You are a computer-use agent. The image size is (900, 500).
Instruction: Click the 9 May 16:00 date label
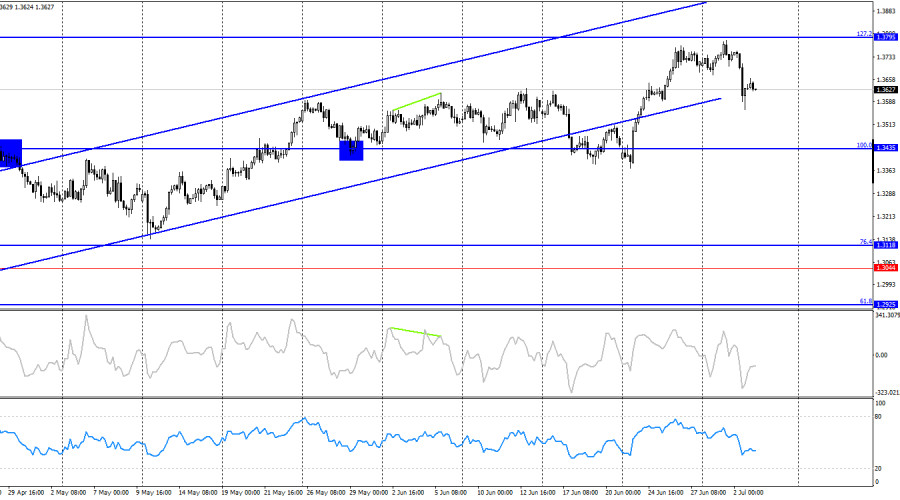pos(153,493)
